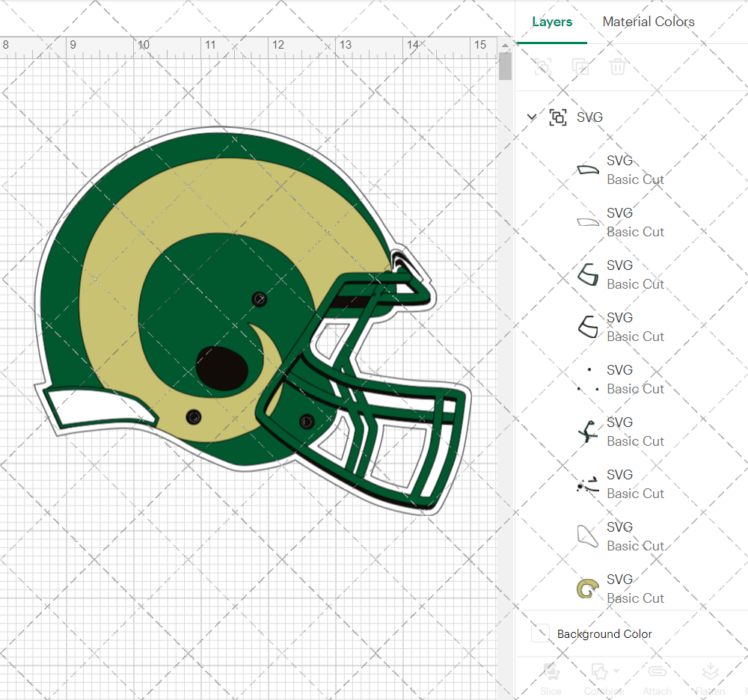
Task: Select the SVG layer with white helmet outline thumbnail
Action: [631, 537]
